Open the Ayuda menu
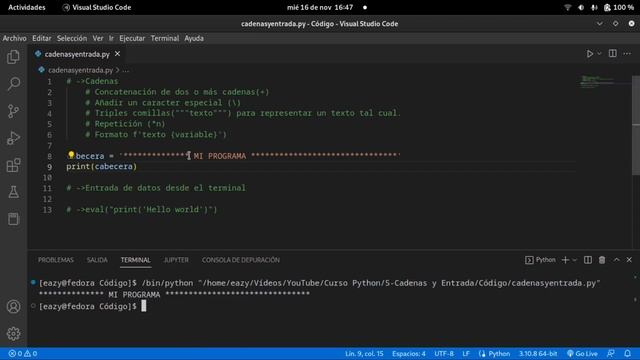 pos(194,38)
